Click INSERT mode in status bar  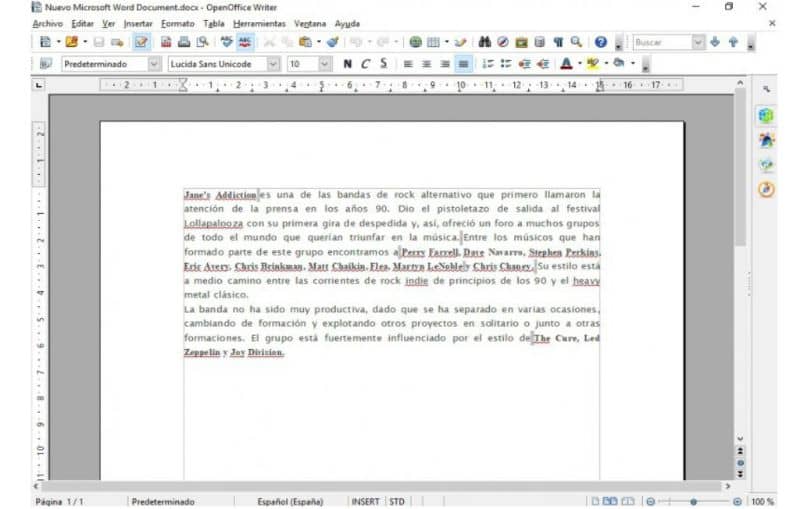[365, 502]
